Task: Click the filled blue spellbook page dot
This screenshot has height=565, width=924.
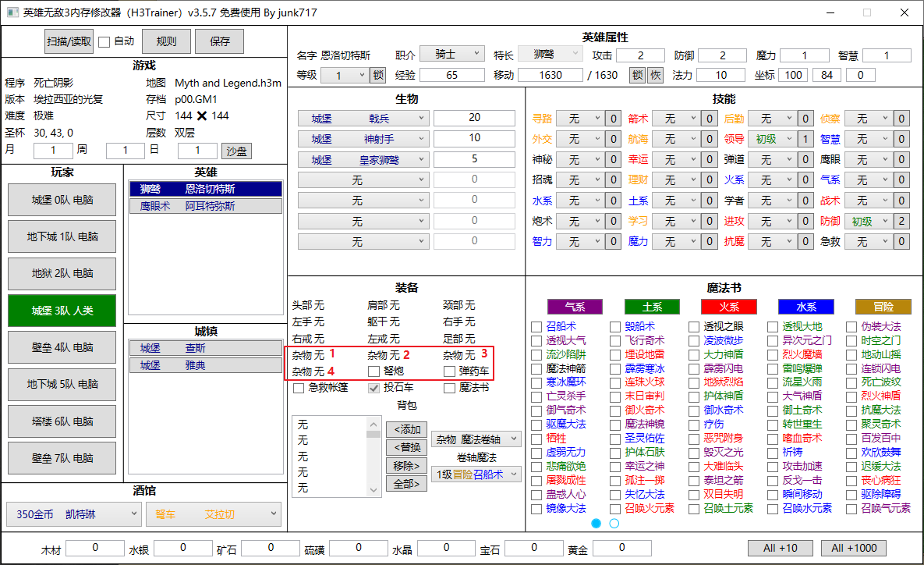Action: point(597,523)
